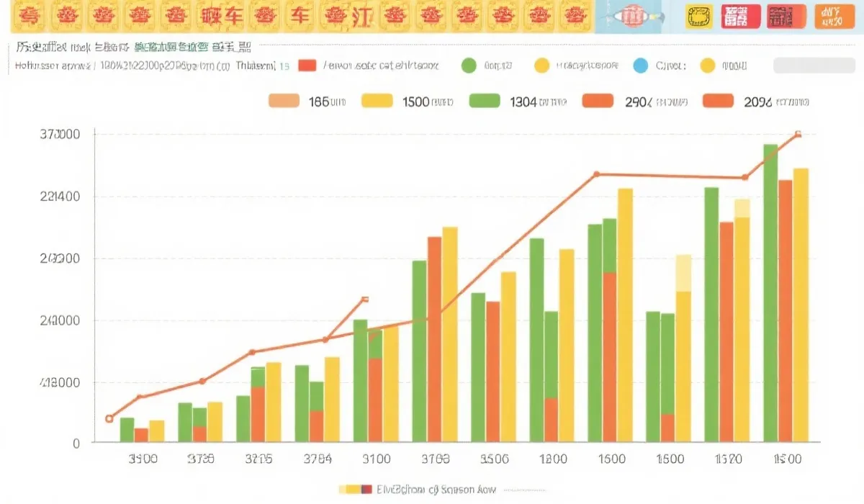Toggle the green circle legend series
Screen dimensions: 864x504
click(x=469, y=66)
